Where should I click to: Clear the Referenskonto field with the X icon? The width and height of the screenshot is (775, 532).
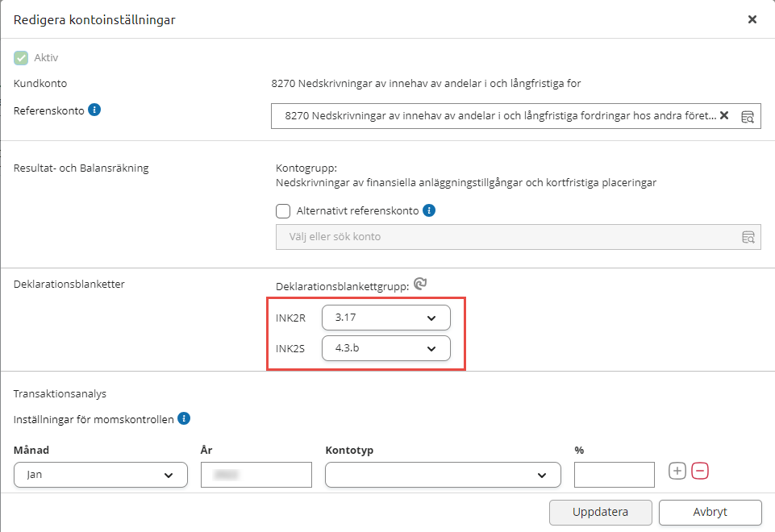click(x=724, y=115)
